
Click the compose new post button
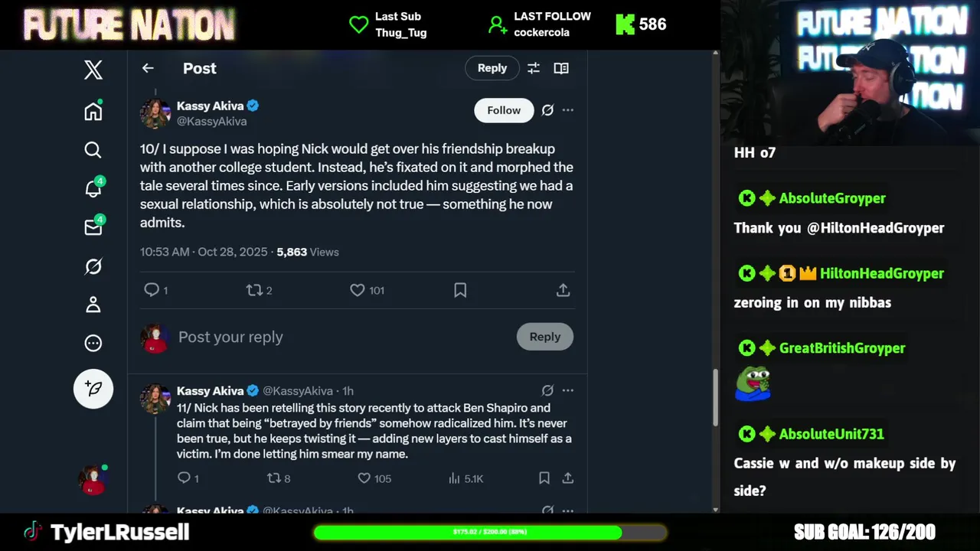pyautogui.click(x=93, y=389)
